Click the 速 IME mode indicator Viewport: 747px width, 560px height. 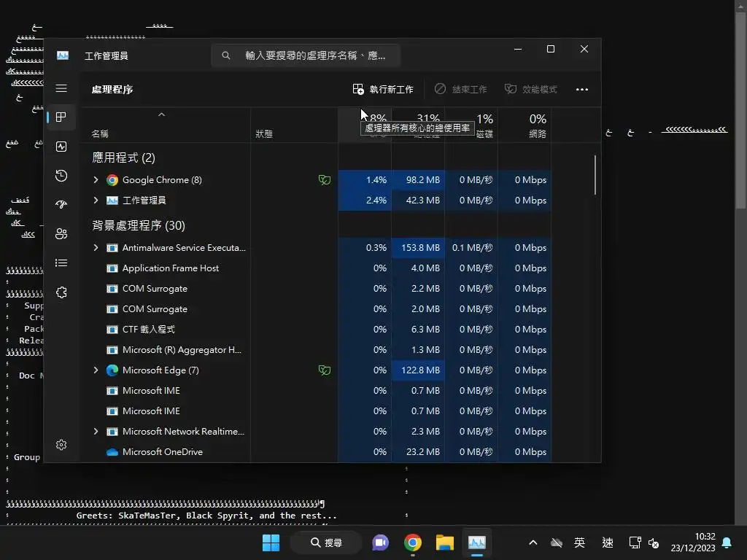[608, 542]
